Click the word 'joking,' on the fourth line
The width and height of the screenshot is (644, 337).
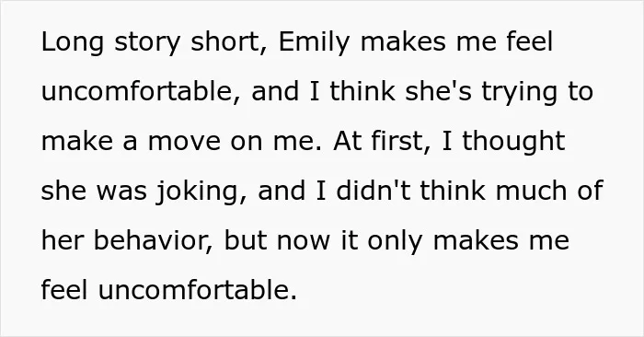(201, 192)
